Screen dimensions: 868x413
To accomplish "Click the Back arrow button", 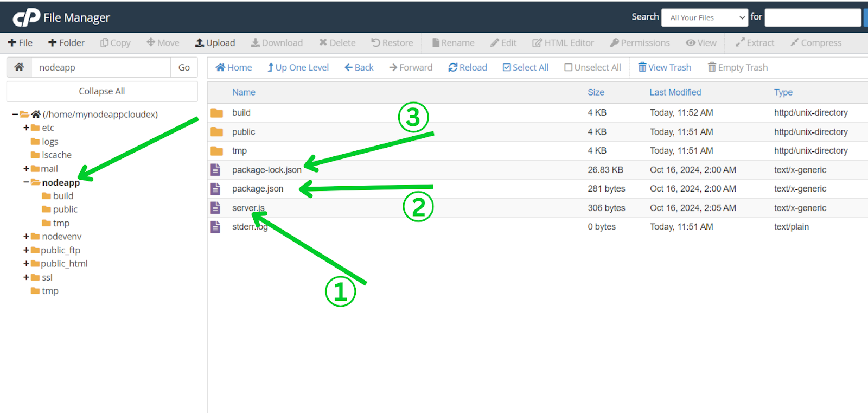I will [359, 67].
